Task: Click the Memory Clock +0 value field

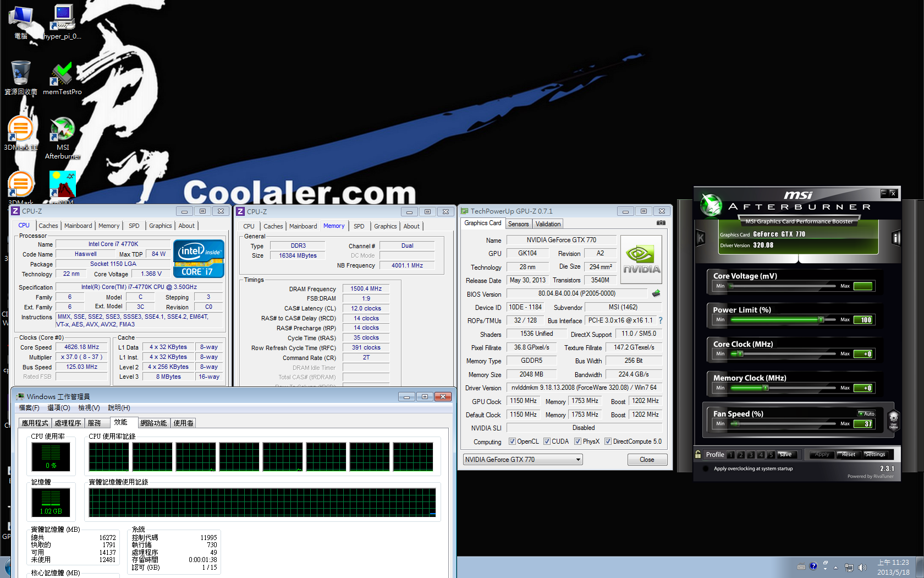Action: 863,388
